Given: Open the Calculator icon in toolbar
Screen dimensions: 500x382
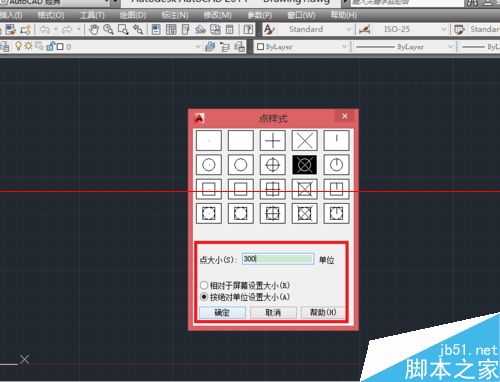Looking at the screenshot, I should tap(229, 29).
